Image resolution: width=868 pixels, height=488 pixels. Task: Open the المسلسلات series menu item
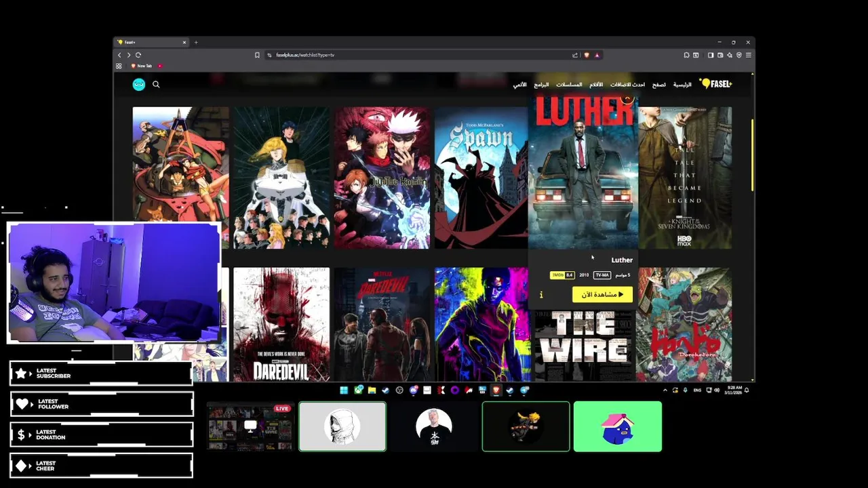569,85
